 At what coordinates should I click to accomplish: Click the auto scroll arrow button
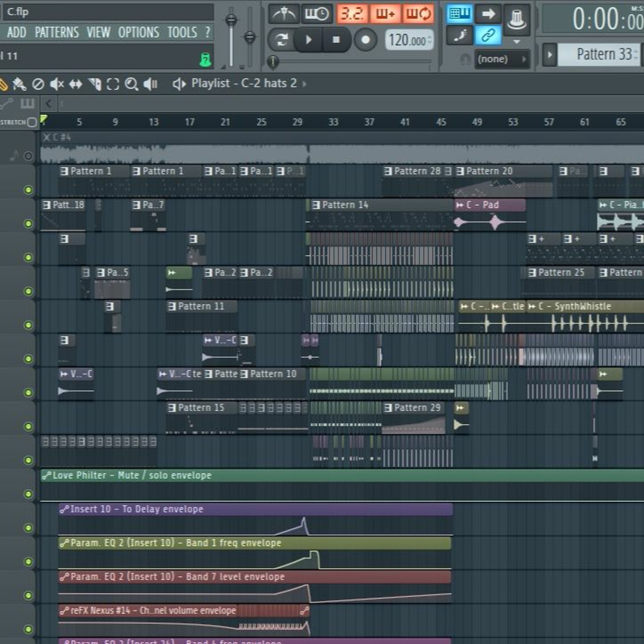click(x=488, y=14)
